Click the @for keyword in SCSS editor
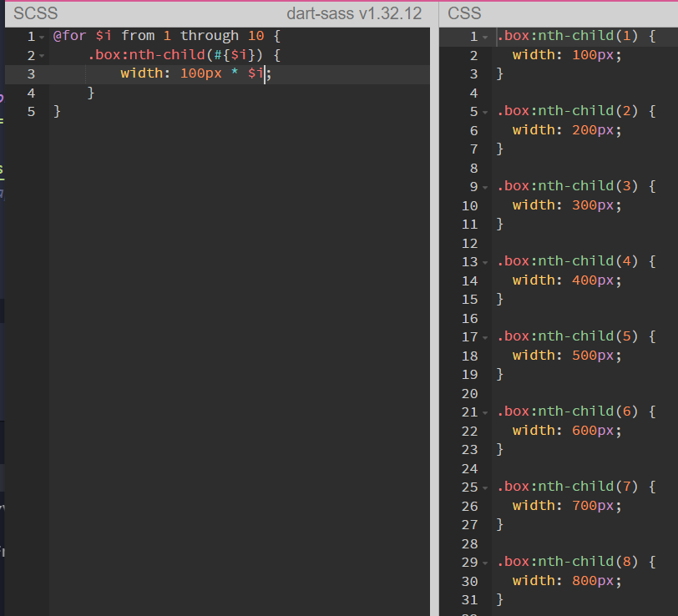Viewport: 678px width, 616px height. pos(69,36)
